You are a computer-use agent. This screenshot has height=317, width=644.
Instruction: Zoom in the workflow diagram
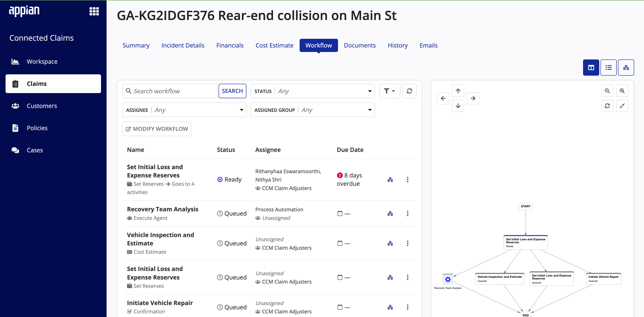[x=622, y=91]
